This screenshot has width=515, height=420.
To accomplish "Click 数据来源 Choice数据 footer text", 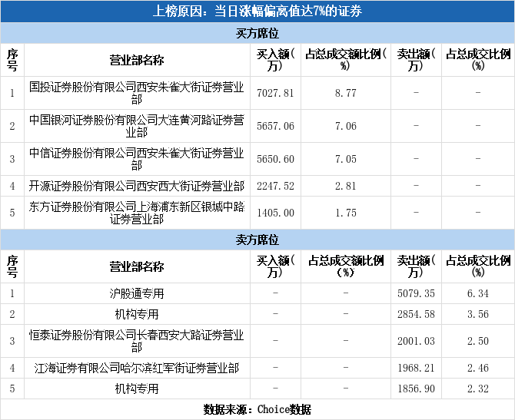I will [257, 409].
